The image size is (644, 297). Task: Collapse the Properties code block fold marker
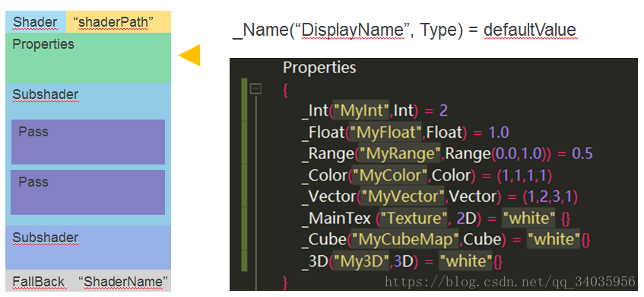255,89
